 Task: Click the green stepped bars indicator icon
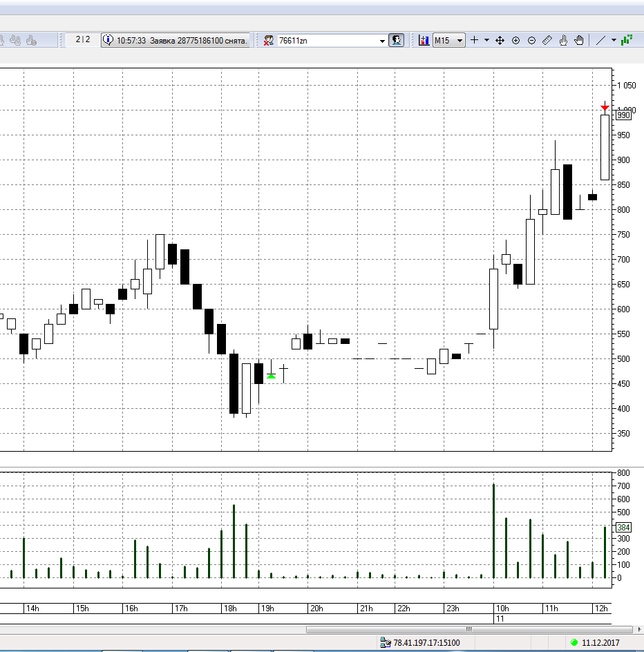[x=627, y=40]
